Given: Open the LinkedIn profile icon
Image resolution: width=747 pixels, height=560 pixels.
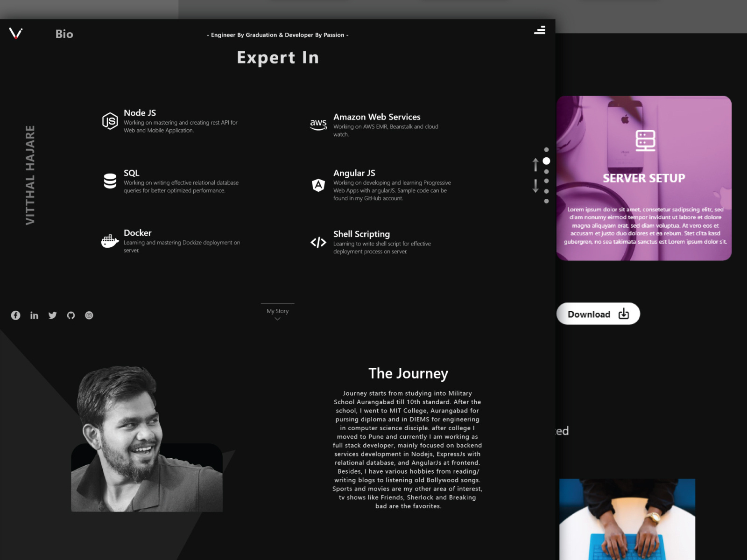Looking at the screenshot, I should pos(34,315).
